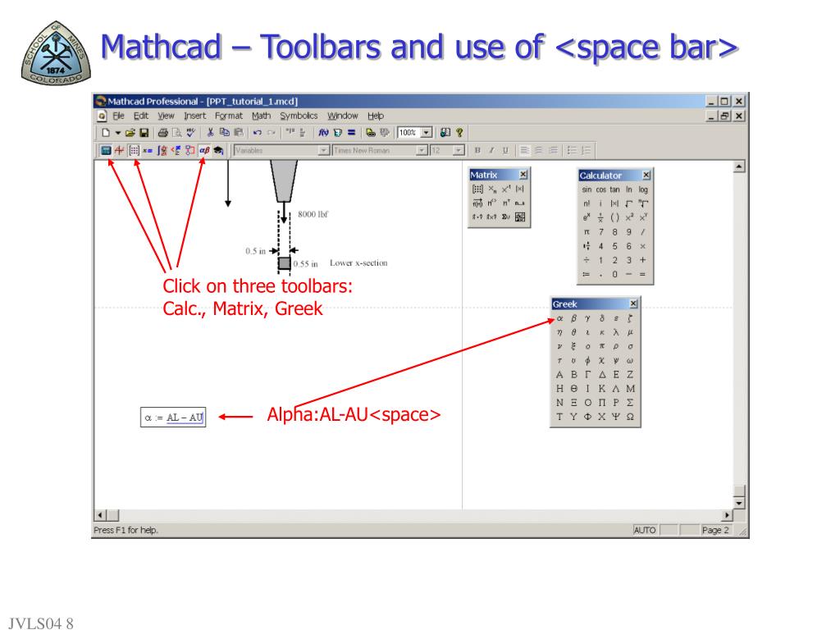Open the Greek symbol toolbar icon
Screen dimensions: 840x630
[x=204, y=151]
